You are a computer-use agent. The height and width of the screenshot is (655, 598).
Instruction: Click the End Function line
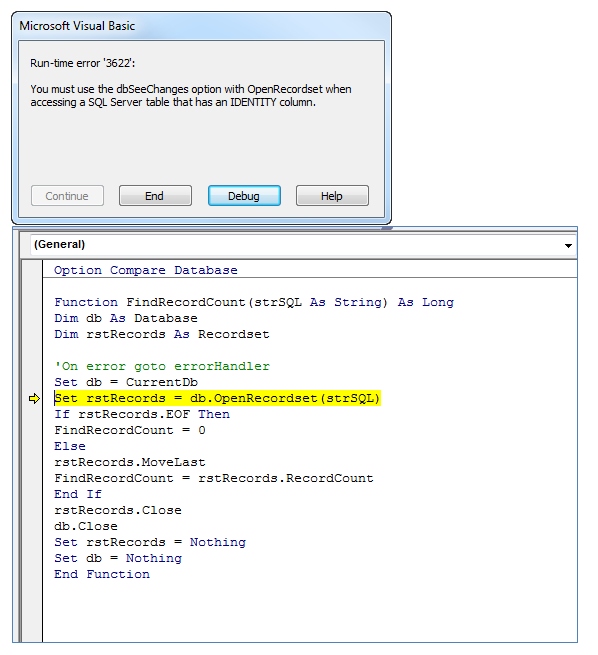pos(101,574)
